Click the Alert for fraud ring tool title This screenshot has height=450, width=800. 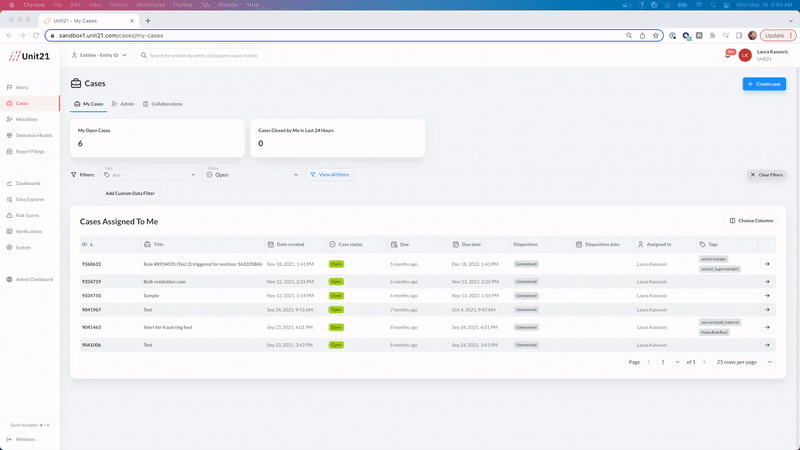(x=168, y=328)
